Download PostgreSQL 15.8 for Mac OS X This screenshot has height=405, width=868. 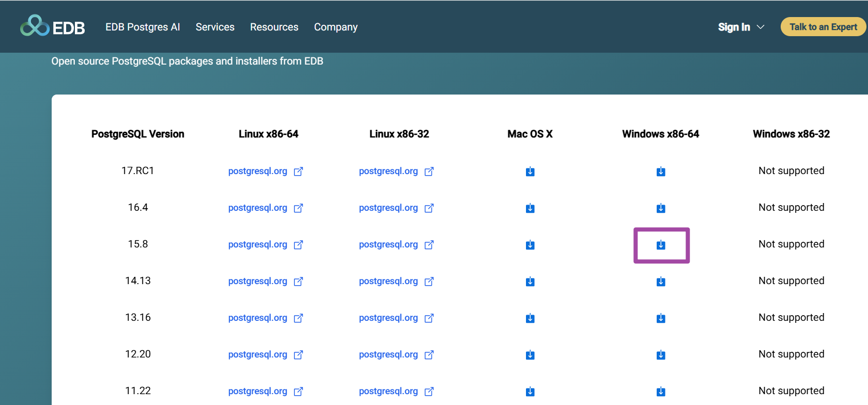click(530, 245)
